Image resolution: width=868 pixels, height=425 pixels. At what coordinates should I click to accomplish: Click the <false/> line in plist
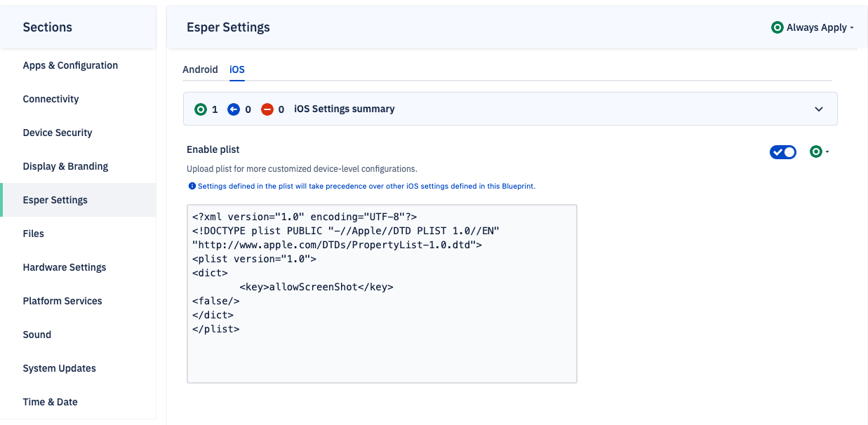(216, 301)
